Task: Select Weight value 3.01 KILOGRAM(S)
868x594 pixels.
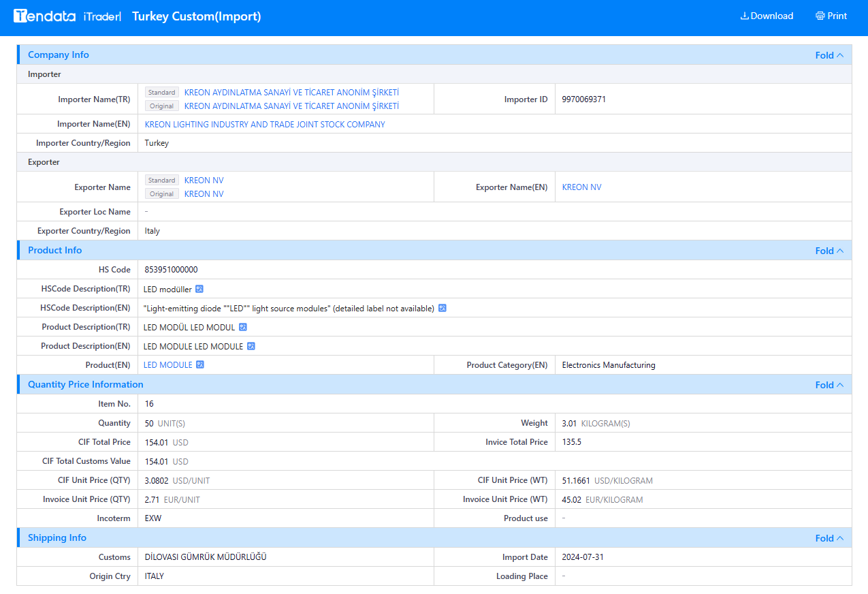Action: [596, 424]
